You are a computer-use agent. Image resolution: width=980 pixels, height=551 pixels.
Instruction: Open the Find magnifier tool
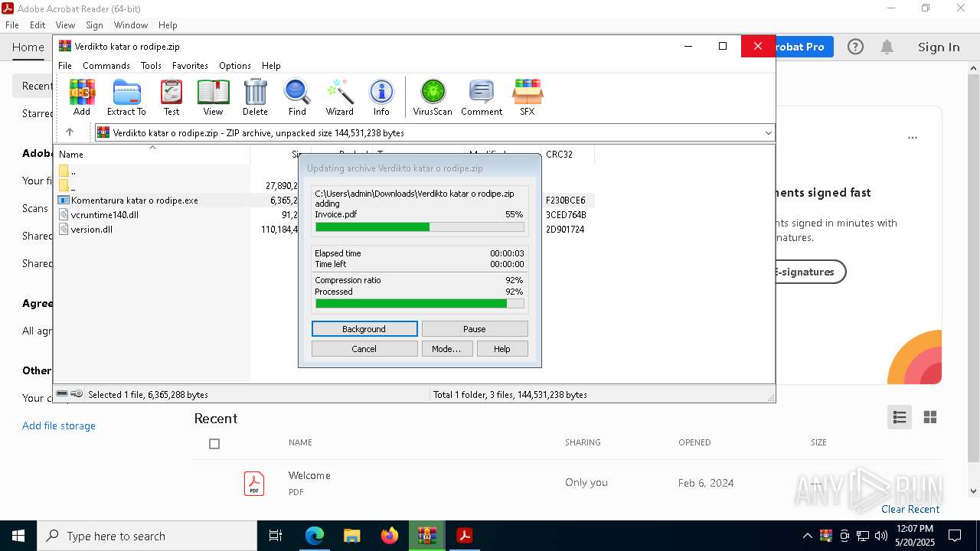tap(297, 97)
